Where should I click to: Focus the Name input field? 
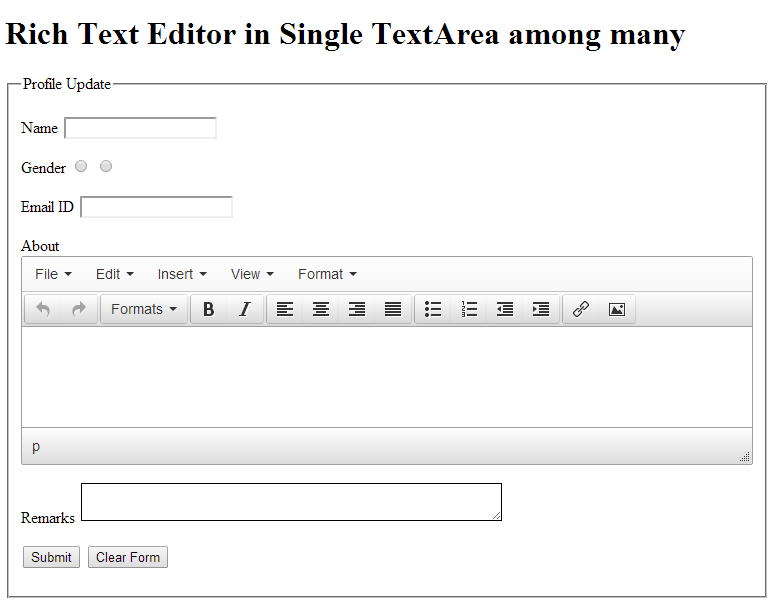(x=141, y=128)
